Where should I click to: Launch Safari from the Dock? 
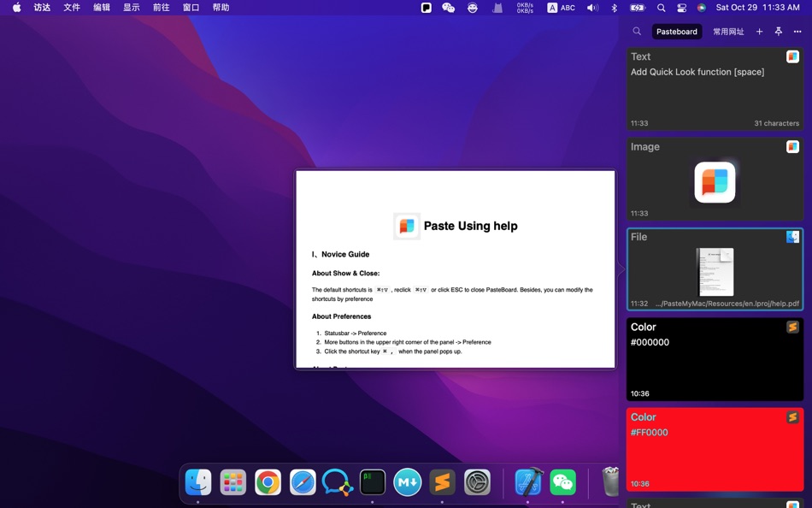click(303, 482)
